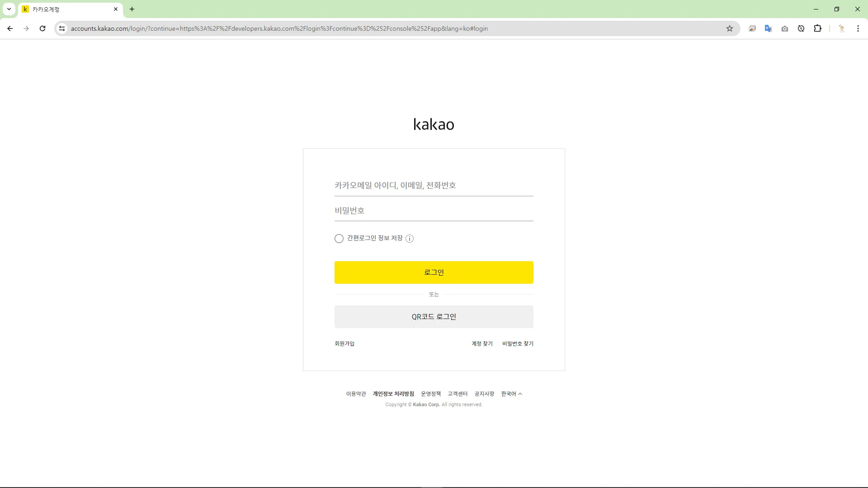
Task: Choose QR코드 로그인 button
Action: tap(434, 317)
